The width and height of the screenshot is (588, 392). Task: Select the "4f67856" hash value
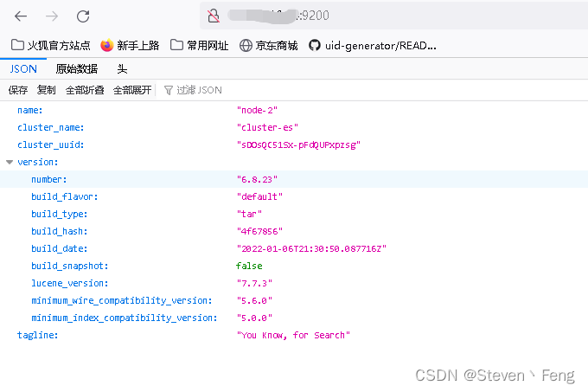tap(259, 231)
